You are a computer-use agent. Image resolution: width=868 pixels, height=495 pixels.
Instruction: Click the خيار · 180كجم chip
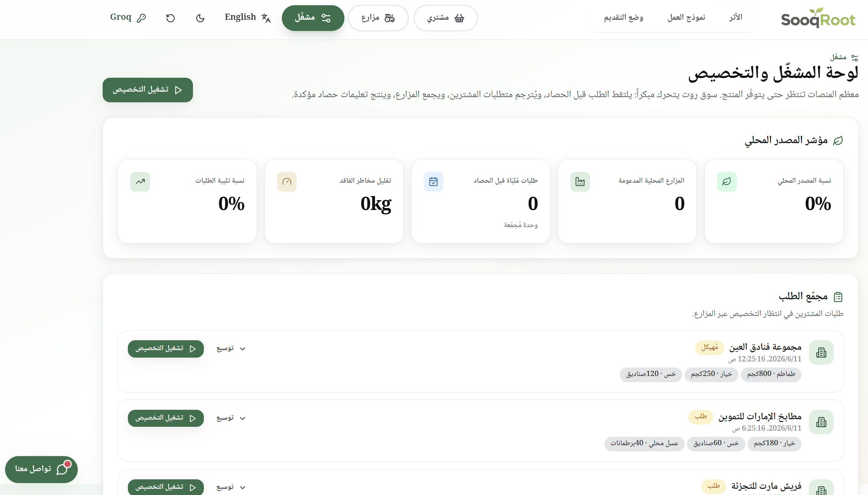[x=775, y=444]
